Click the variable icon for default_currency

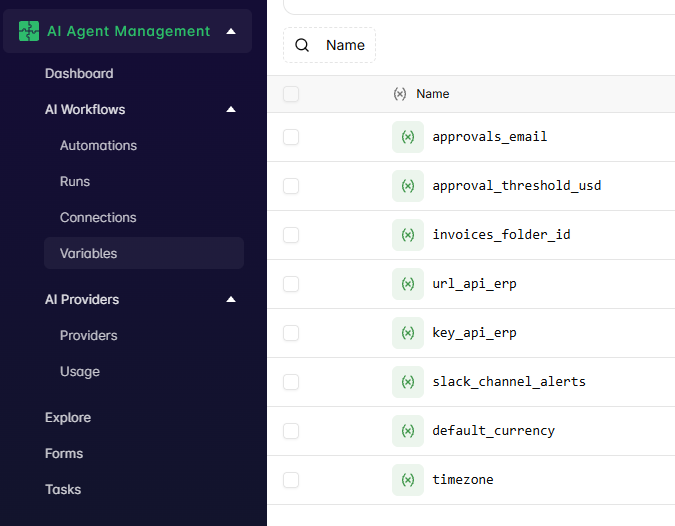pos(408,431)
